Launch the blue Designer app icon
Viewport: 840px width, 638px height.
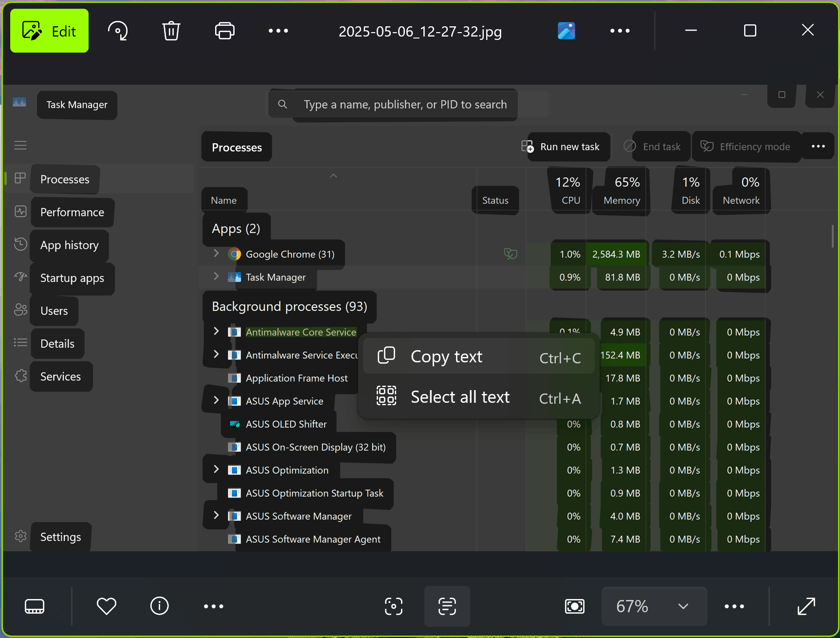[566, 31]
